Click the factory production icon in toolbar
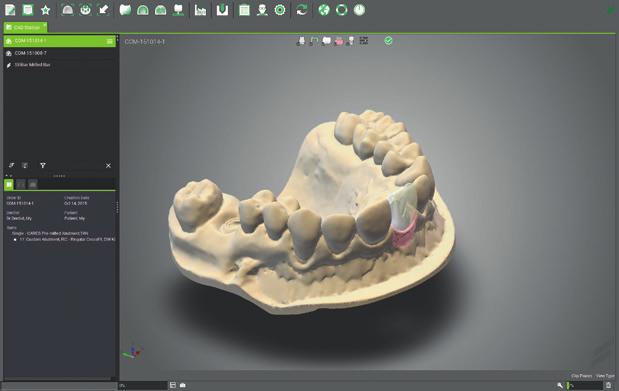This screenshot has width=619, height=391. pyautogui.click(x=201, y=10)
